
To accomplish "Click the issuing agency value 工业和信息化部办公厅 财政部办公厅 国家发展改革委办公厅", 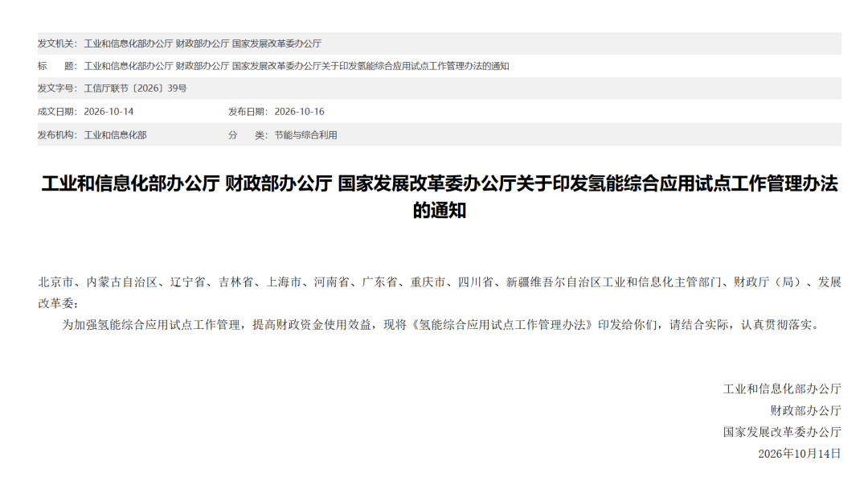I will coord(203,43).
